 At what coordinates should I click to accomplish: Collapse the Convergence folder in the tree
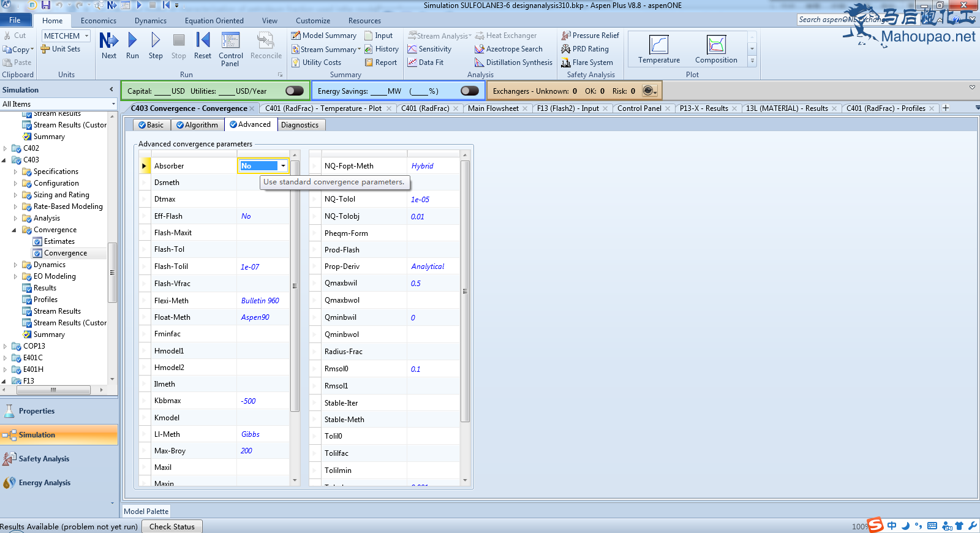(15, 230)
